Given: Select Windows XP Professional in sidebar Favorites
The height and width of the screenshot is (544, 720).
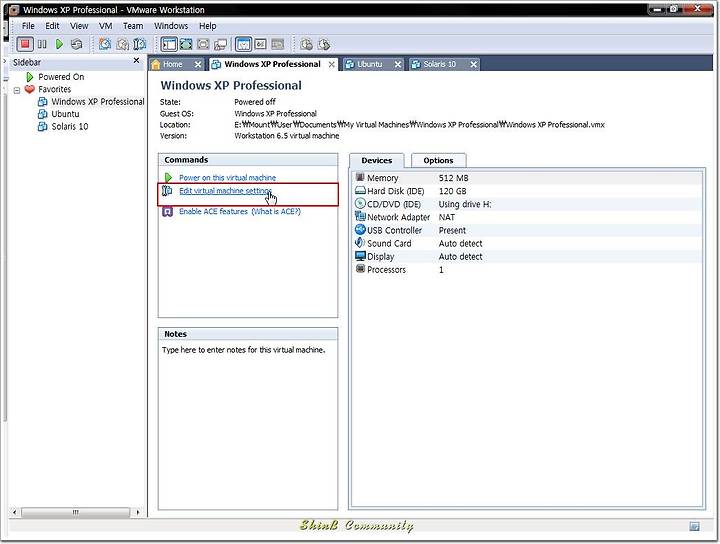Looking at the screenshot, I should [x=97, y=101].
